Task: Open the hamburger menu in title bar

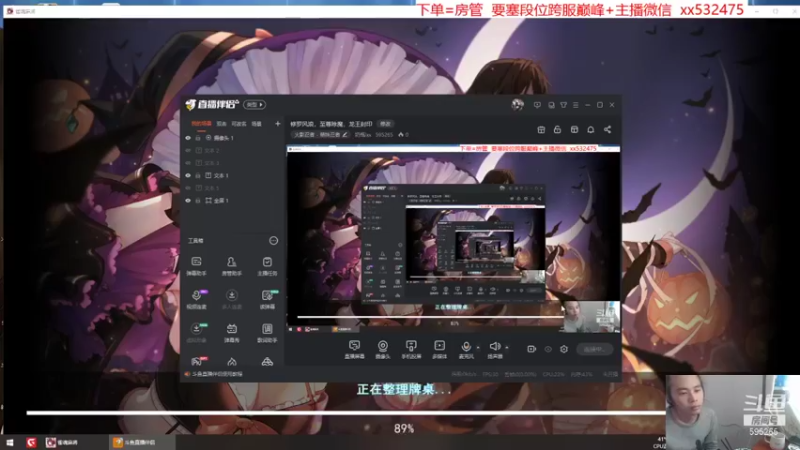Action: 576,105
